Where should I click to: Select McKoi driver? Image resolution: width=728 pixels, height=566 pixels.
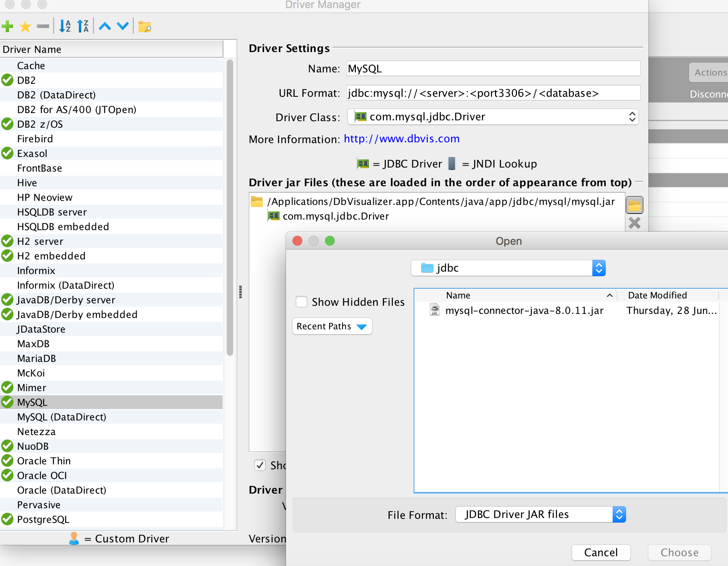111,373
